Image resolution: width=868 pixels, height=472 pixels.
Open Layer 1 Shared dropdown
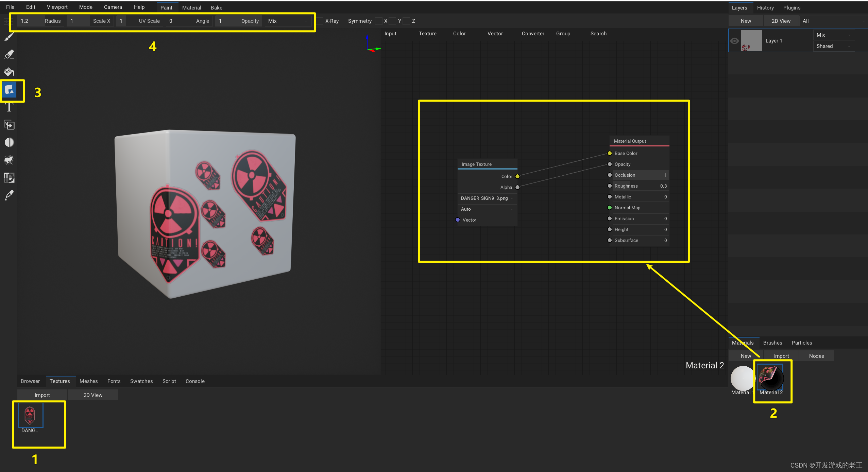pyautogui.click(x=833, y=46)
